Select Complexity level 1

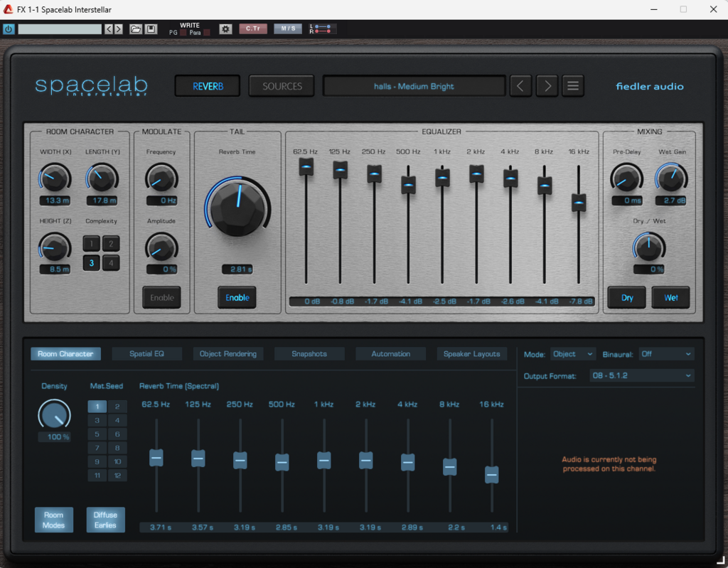(x=92, y=243)
